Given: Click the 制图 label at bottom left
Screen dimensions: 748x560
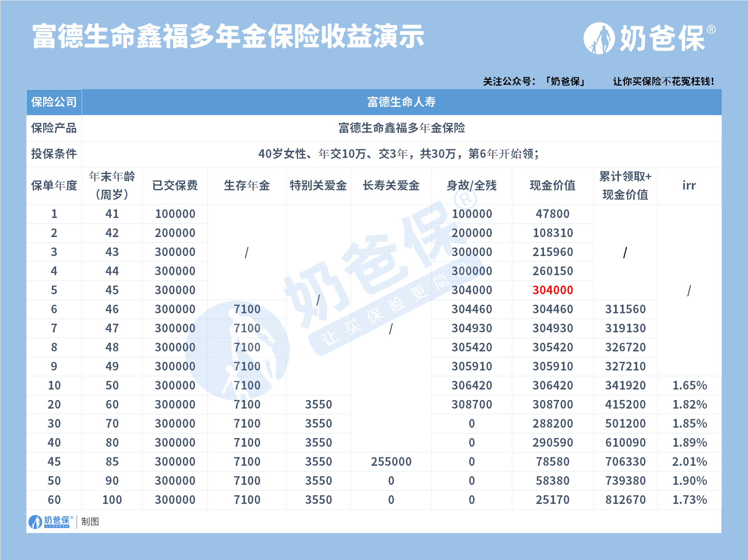Looking at the screenshot, I should point(90,522).
